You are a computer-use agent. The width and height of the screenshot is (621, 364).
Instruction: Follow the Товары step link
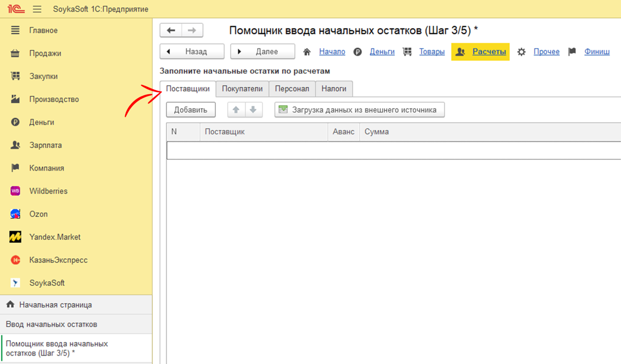(432, 52)
